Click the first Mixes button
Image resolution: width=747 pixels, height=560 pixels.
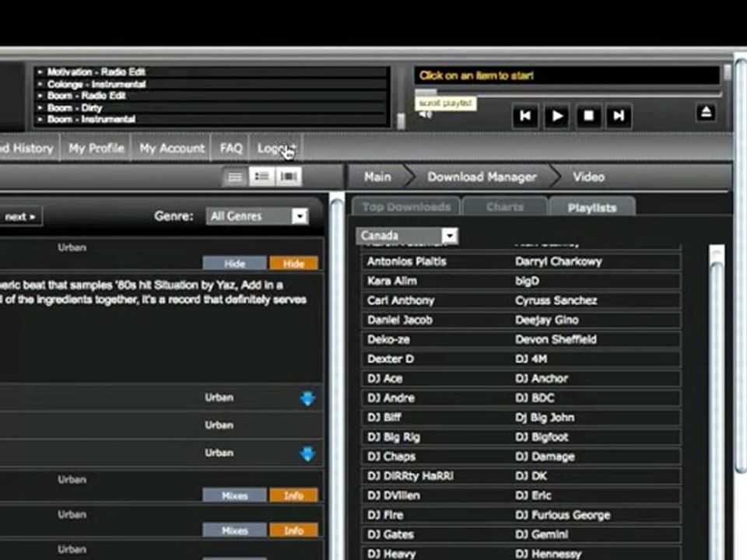point(234,495)
